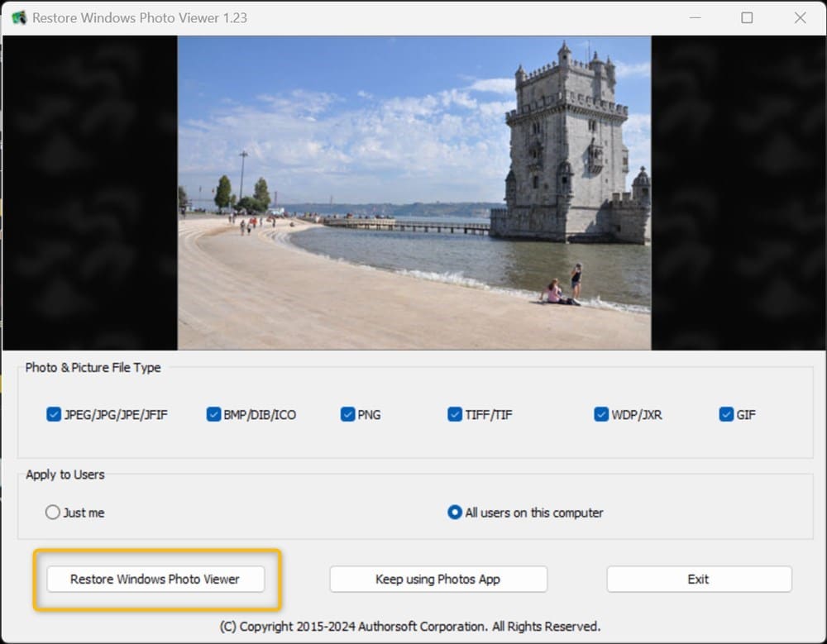
Task: Disable the WDP/JXR file type
Action: (x=601, y=414)
